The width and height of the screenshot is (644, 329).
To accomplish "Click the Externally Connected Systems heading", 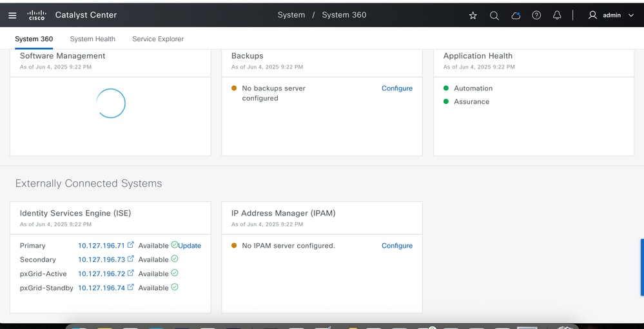I will (89, 183).
